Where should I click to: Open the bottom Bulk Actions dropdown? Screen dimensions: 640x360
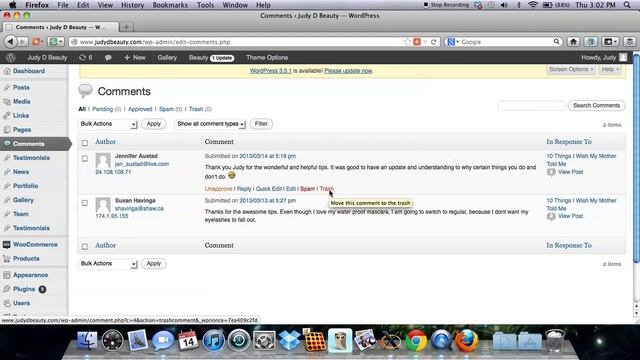[x=108, y=264]
